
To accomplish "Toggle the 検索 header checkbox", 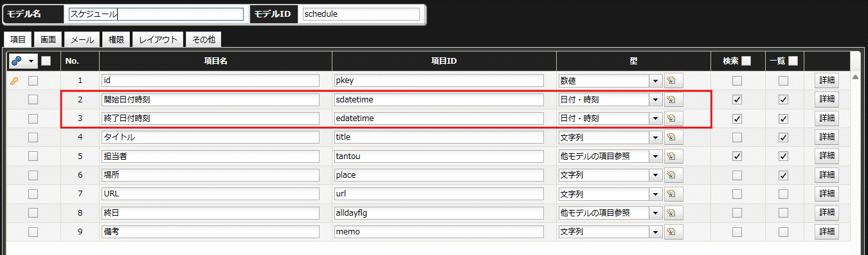I will [x=746, y=61].
